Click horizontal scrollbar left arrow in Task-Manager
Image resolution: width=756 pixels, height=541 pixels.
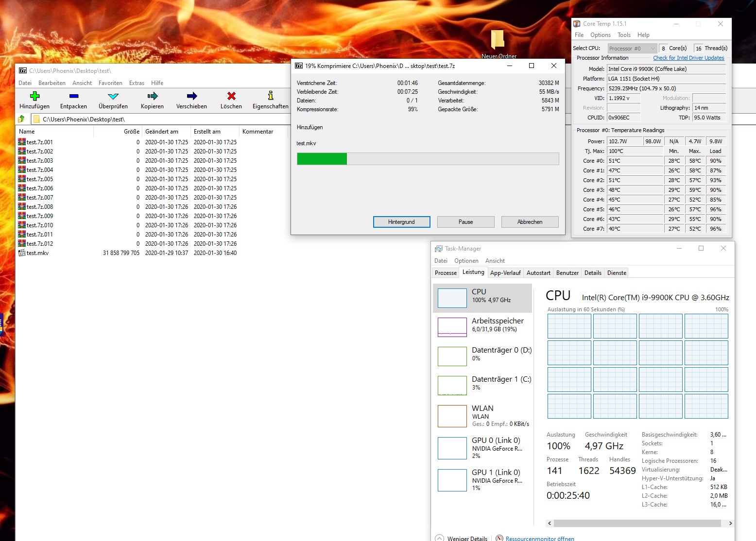pyautogui.click(x=550, y=523)
